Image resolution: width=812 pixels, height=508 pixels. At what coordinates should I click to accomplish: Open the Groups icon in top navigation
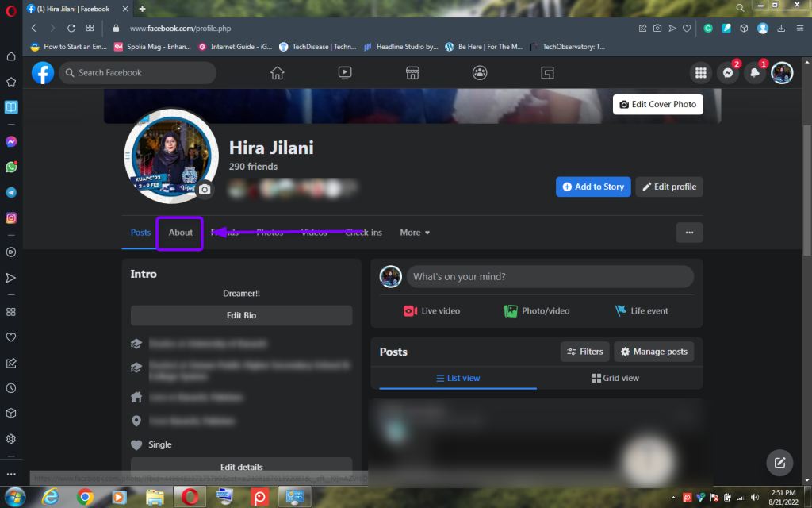[x=480, y=73]
